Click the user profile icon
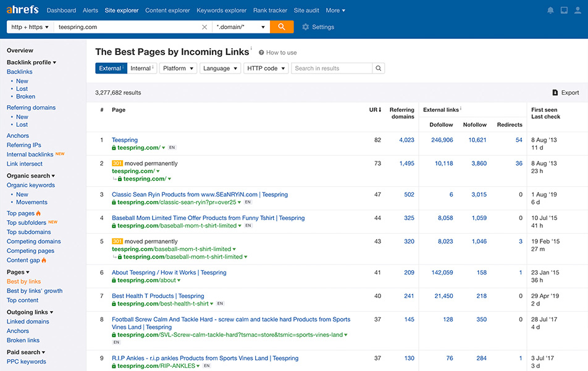 (x=578, y=10)
